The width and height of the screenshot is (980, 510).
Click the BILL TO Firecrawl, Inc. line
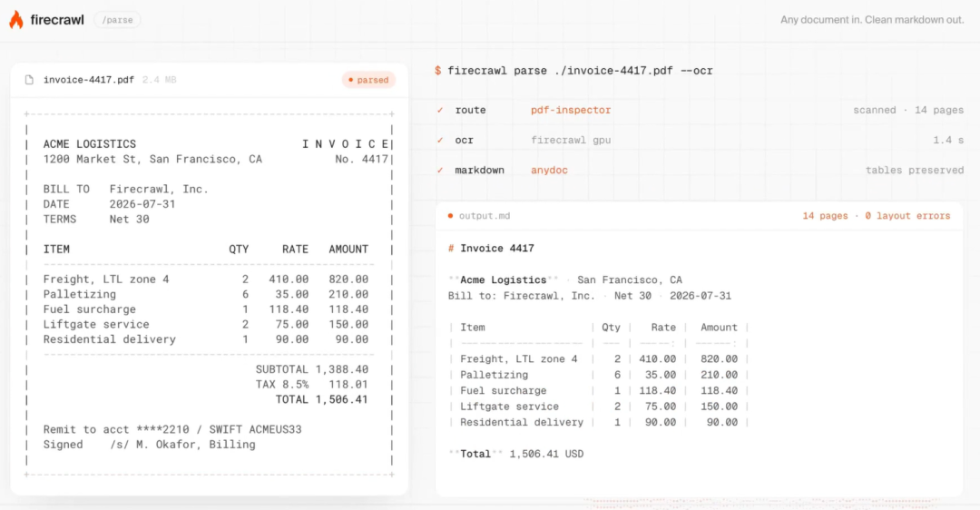pos(125,190)
